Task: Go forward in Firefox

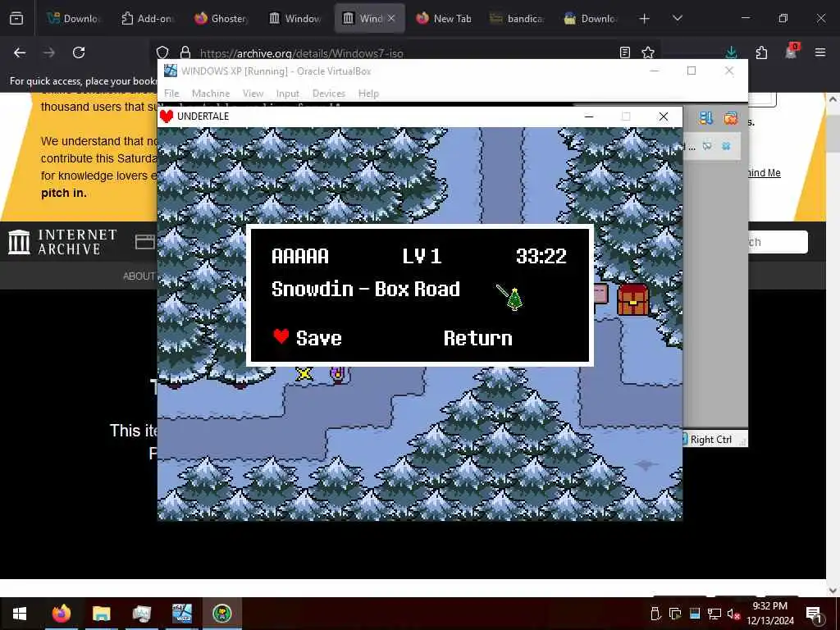Action: [x=49, y=52]
